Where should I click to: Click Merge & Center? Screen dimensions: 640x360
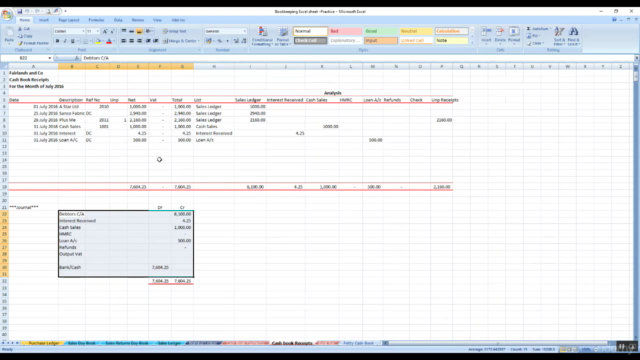click(x=180, y=41)
